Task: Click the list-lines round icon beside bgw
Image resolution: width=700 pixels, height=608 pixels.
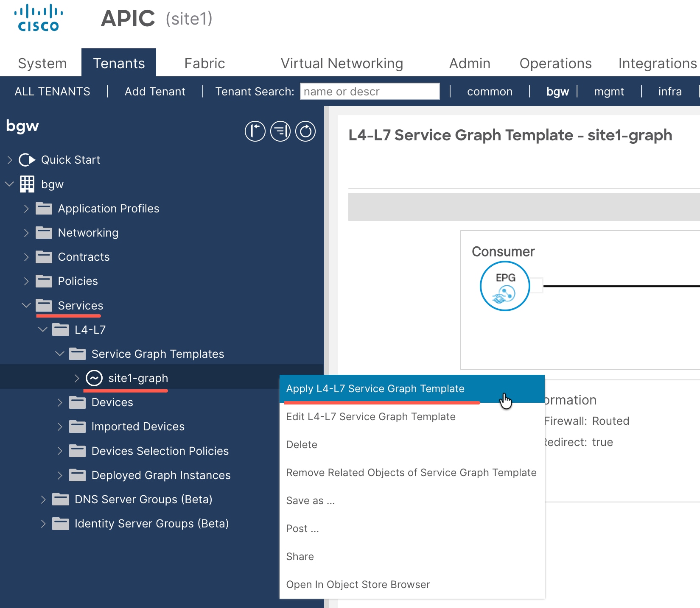Action: point(280,131)
